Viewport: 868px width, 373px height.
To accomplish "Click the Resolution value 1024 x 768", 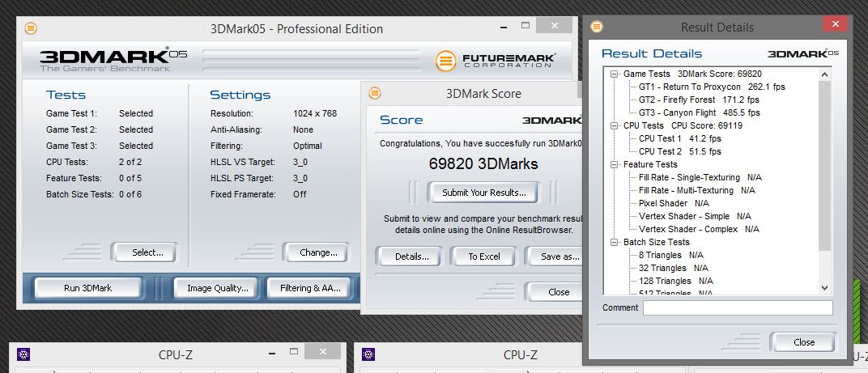I will click(x=314, y=113).
